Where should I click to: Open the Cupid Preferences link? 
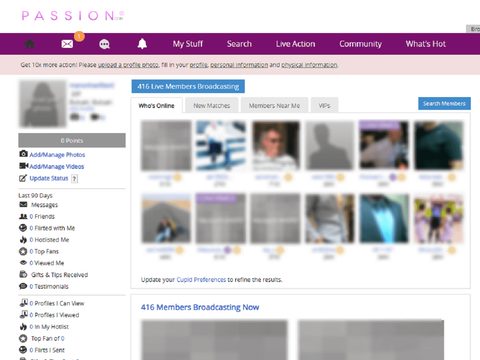201,280
